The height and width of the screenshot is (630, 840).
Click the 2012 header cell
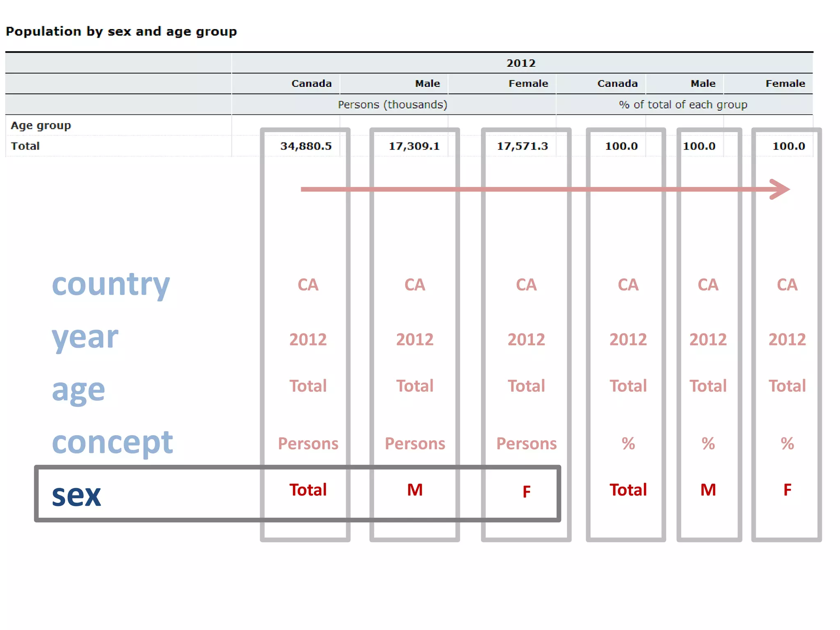click(x=521, y=63)
